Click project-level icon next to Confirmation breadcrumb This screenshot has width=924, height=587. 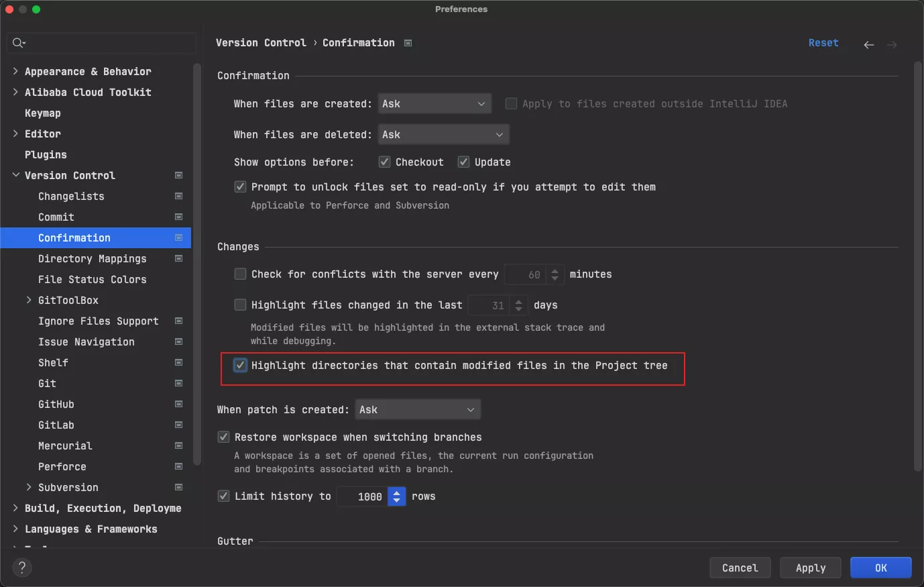click(408, 43)
